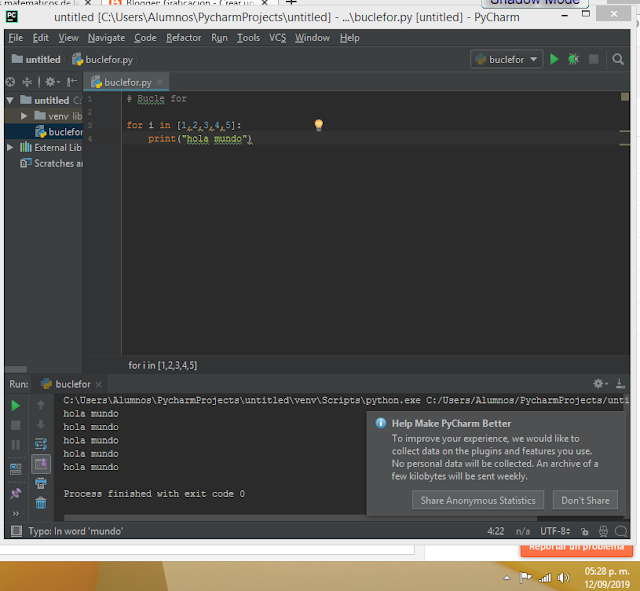
Task: Open the VCS menu
Action: click(x=277, y=38)
